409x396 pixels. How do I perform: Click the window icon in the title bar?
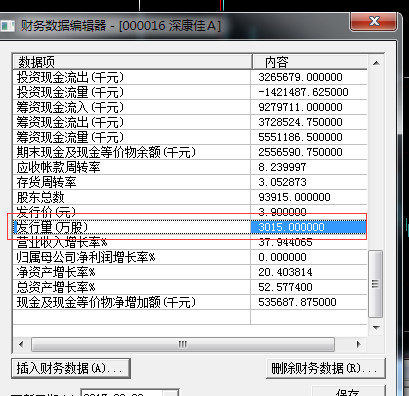point(7,26)
